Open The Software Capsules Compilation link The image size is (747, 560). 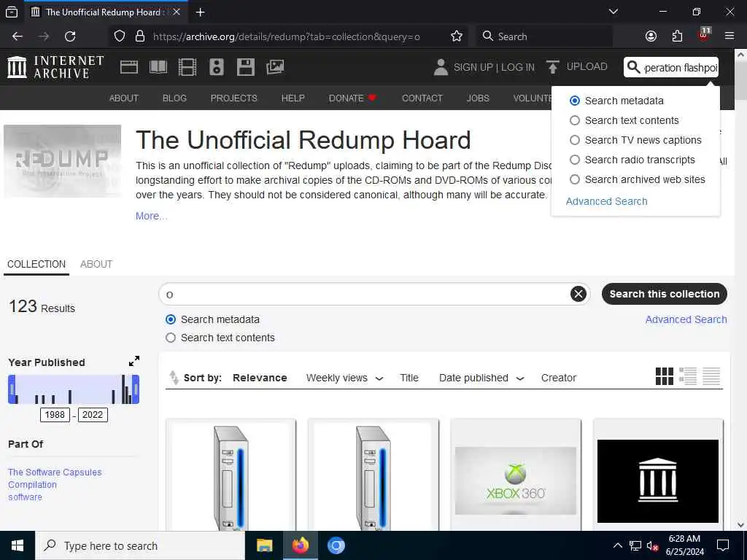pyautogui.click(x=55, y=478)
